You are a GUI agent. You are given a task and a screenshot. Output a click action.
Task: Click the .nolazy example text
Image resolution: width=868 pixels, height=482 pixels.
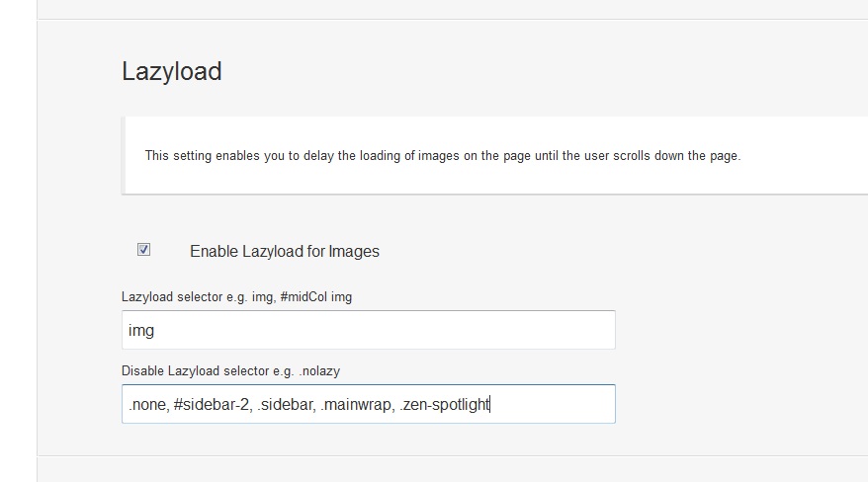click(x=319, y=371)
